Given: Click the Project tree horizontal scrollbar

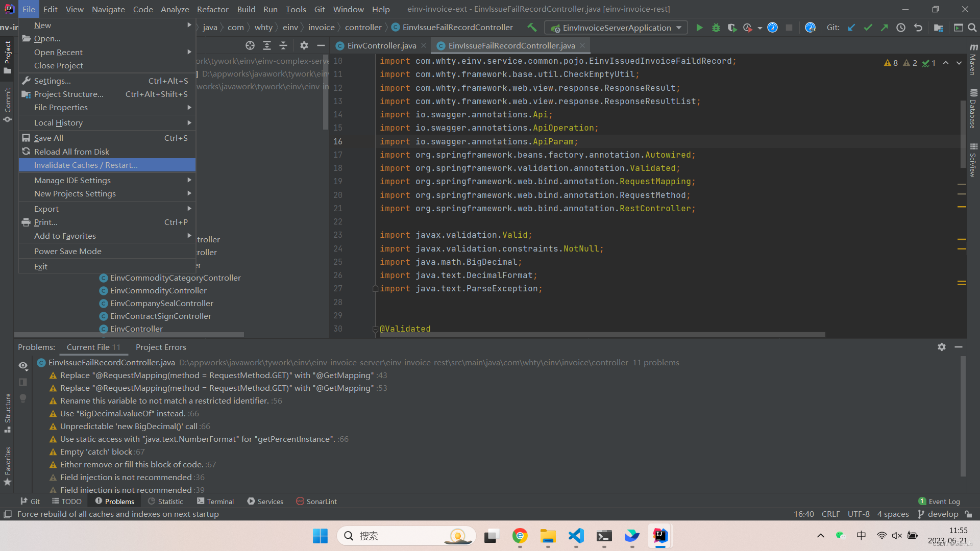Looking at the screenshot, I should pos(129,335).
